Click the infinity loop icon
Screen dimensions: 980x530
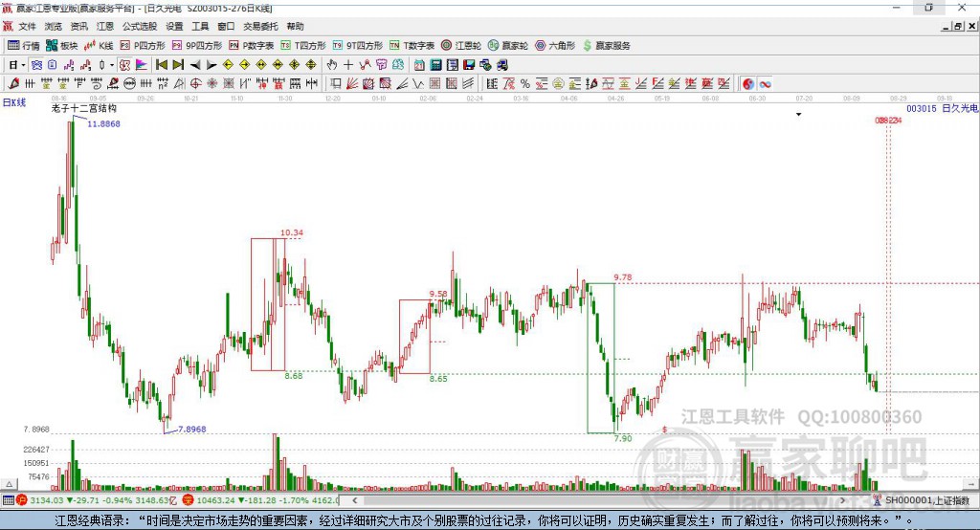tap(765, 84)
